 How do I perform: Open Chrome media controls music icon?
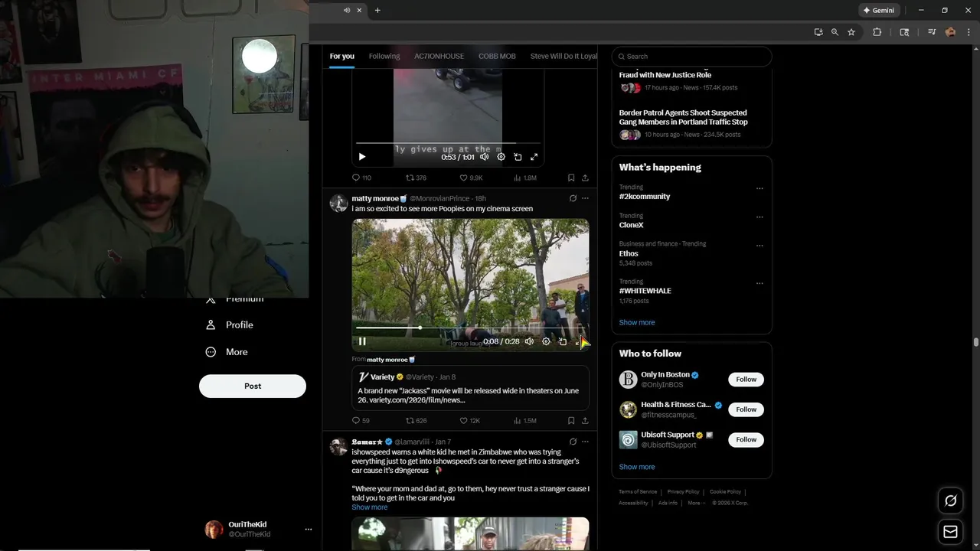click(x=932, y=32)
